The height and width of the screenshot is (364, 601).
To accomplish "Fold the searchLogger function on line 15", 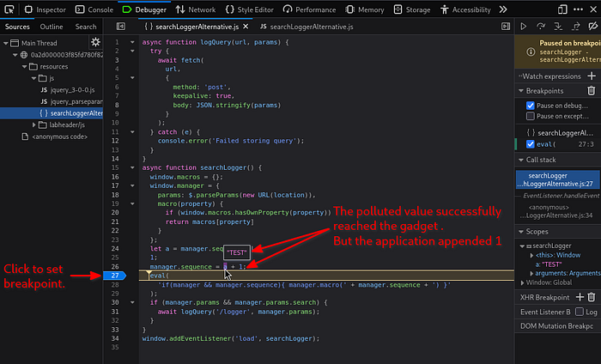I will click(132, 167).
